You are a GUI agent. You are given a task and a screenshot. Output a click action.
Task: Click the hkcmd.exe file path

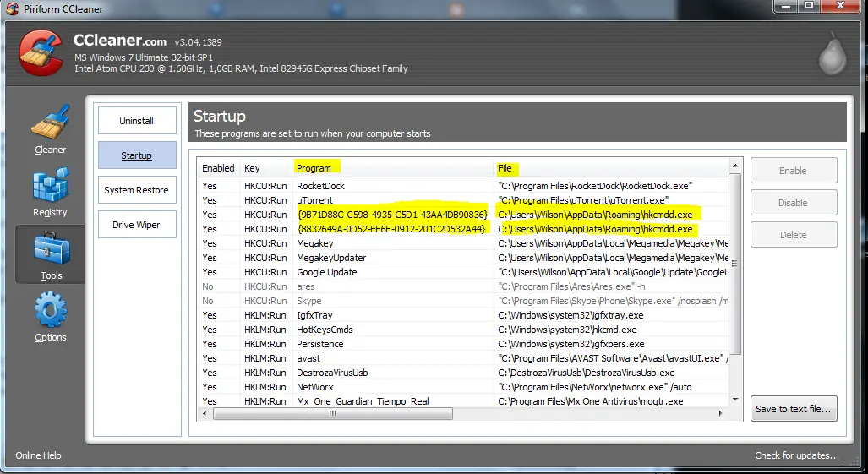tap(567, 330)
